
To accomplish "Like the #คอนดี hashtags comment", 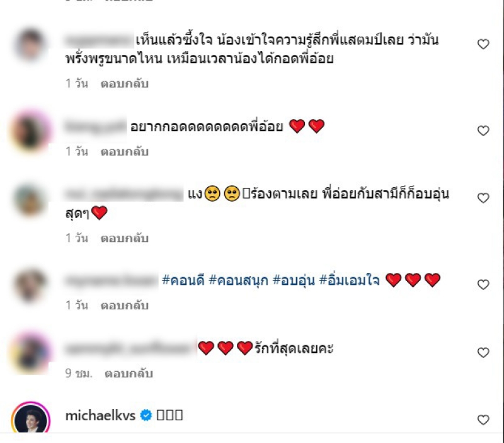I will click(483, 284).
